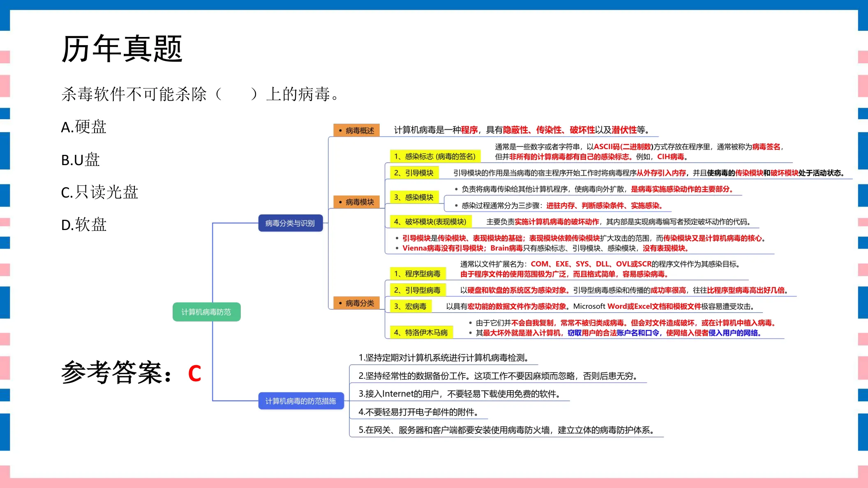
Task: Choose answer option C.只读光盘
Action: 99,192
